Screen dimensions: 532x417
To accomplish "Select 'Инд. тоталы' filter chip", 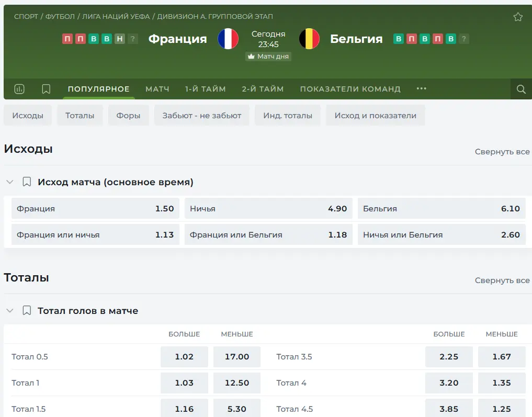I will click(288, 115).
